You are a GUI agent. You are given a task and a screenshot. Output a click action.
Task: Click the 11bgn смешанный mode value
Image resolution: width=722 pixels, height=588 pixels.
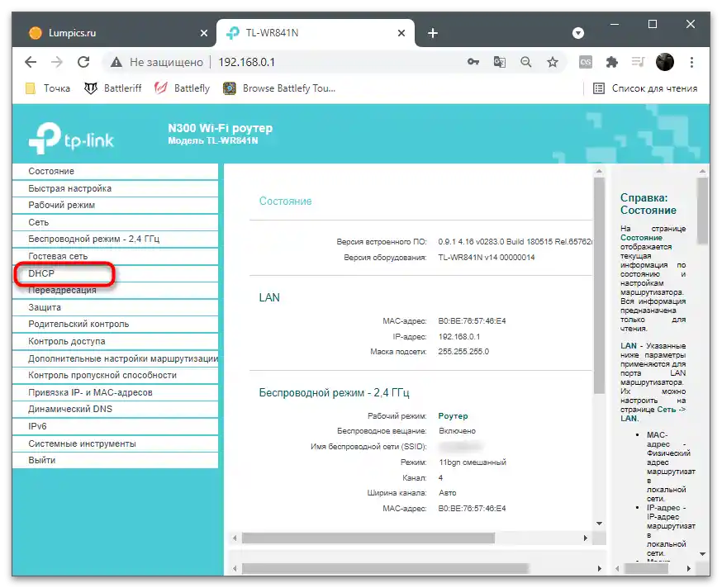(473, 462)
